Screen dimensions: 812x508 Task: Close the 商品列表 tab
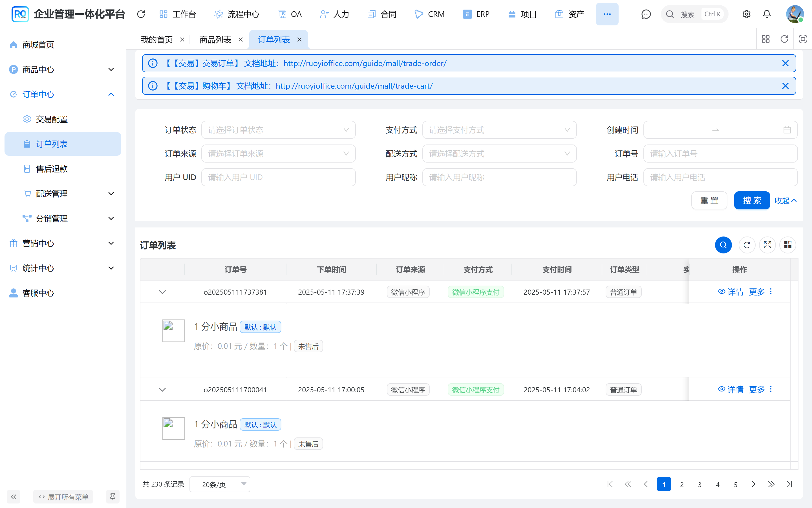pyautogui.click(x=240, y=40)
